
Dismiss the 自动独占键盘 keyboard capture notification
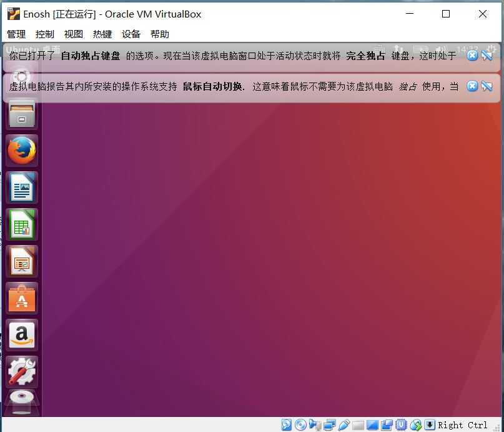[x=472, y=56]
